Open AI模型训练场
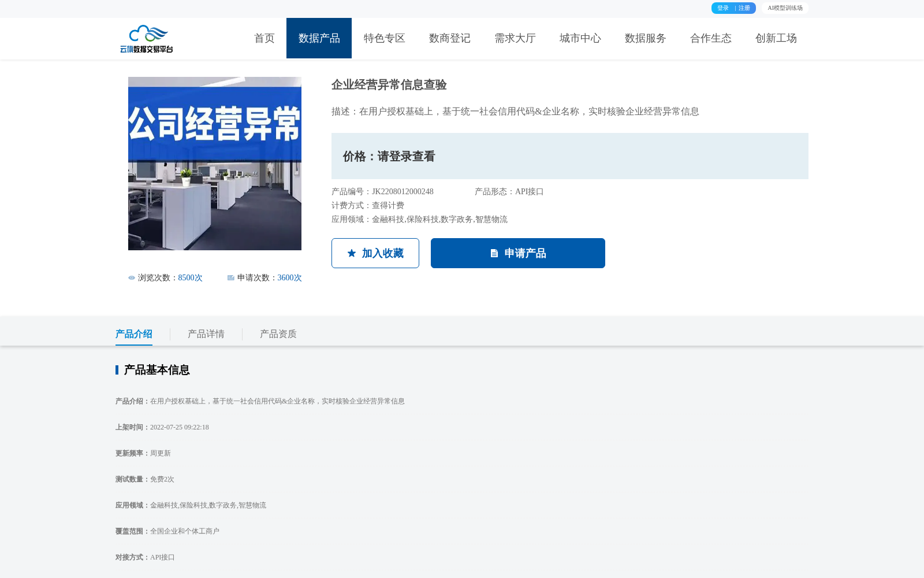The image size is (924, 578). coord(785,8)
